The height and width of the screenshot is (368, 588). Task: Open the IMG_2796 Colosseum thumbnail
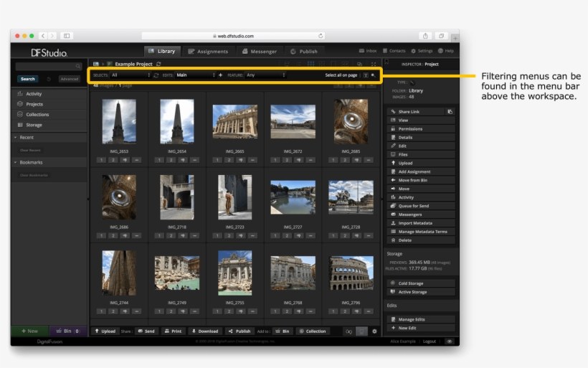pyautogui.click(x=351, y=273)
